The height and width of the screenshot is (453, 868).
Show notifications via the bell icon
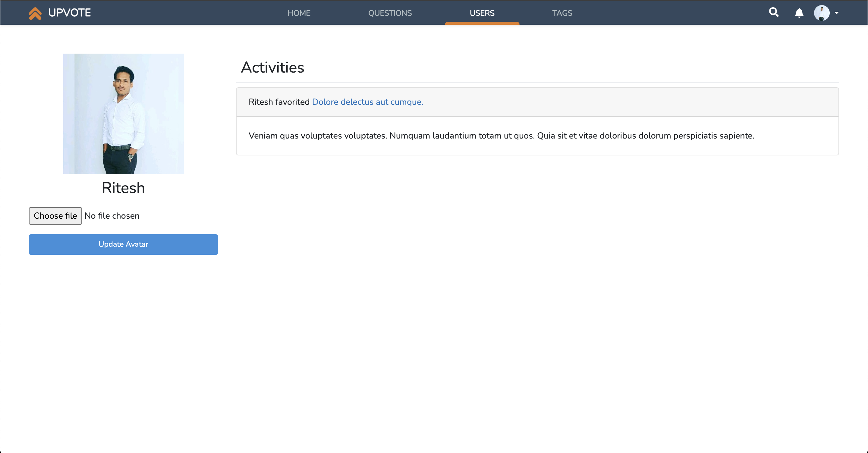click(x=799, y=13)
